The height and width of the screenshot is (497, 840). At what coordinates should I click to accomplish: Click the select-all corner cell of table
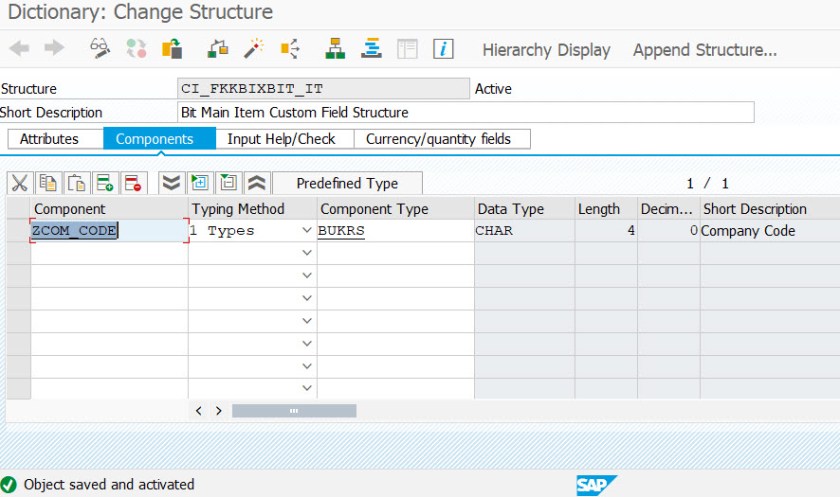[18, 208]
